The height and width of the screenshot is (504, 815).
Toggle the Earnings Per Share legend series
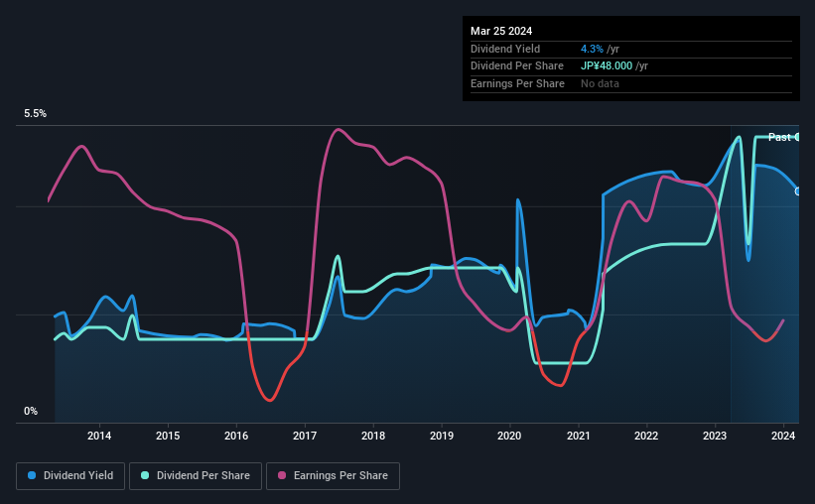coord(333,476)
